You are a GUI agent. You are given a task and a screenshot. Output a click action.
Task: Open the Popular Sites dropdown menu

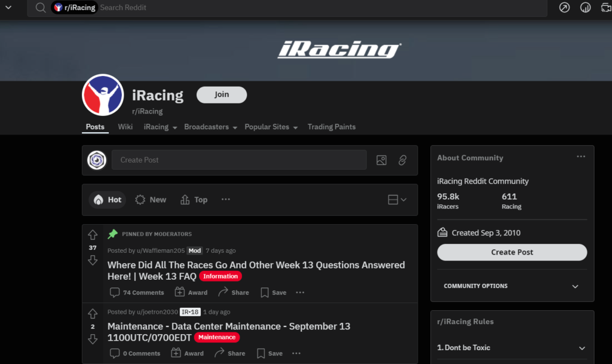point(271,127)
